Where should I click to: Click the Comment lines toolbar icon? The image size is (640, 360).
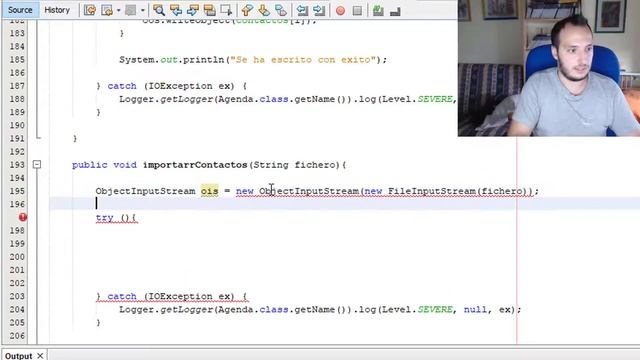(x=378, y=10)
